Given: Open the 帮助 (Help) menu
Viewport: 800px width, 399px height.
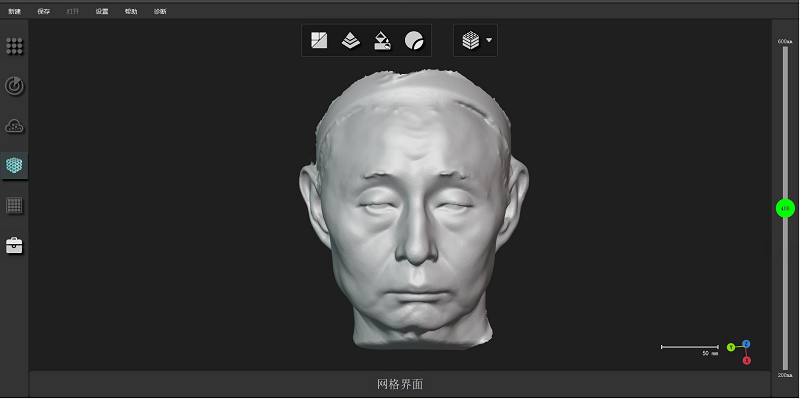Looking at the screenshot, I should click(x=131, y=11).
